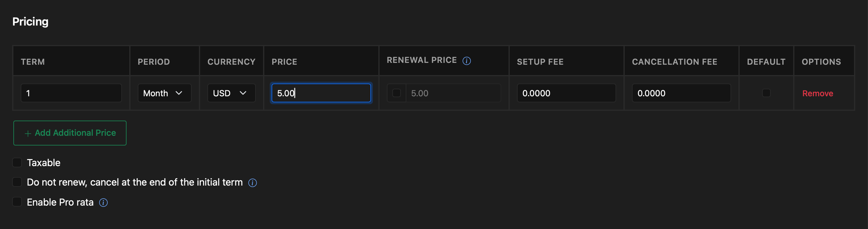Toggle the Enable Pro rata checkbox

17,202
